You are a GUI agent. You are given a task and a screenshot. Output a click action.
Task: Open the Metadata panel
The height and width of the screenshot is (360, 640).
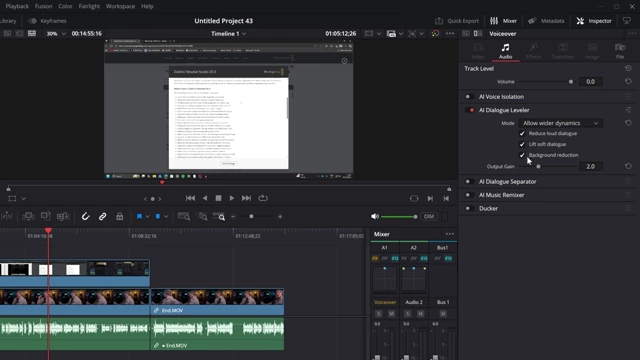pos(546,21)
